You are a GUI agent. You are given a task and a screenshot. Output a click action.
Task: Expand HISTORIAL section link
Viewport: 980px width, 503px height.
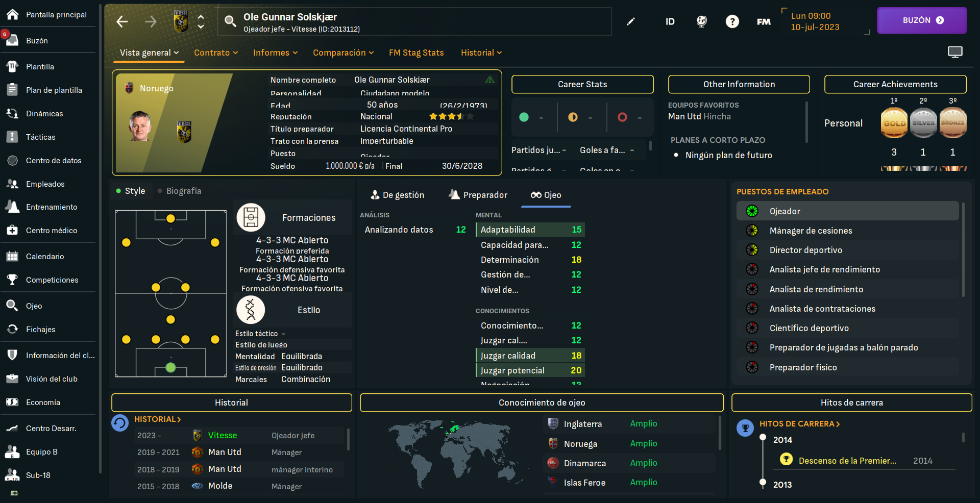tap(158, 419)
